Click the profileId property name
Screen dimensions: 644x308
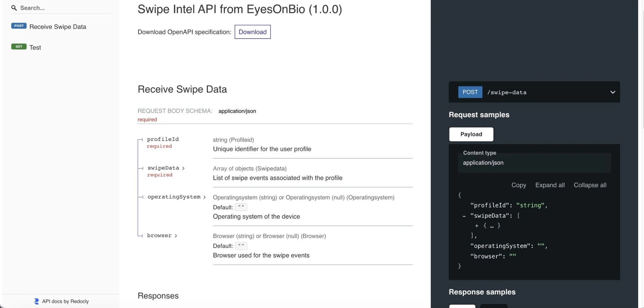pyautogui.click(x=163, y=139)
